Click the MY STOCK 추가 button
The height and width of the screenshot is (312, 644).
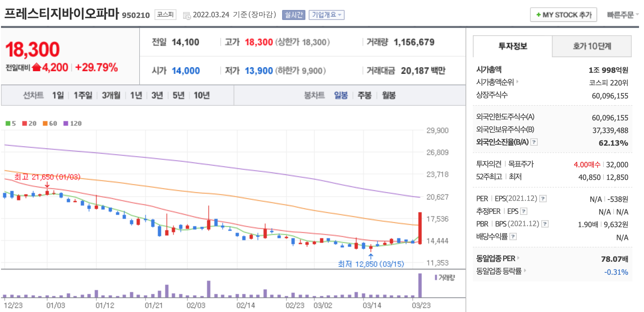(x=564, y=15)
